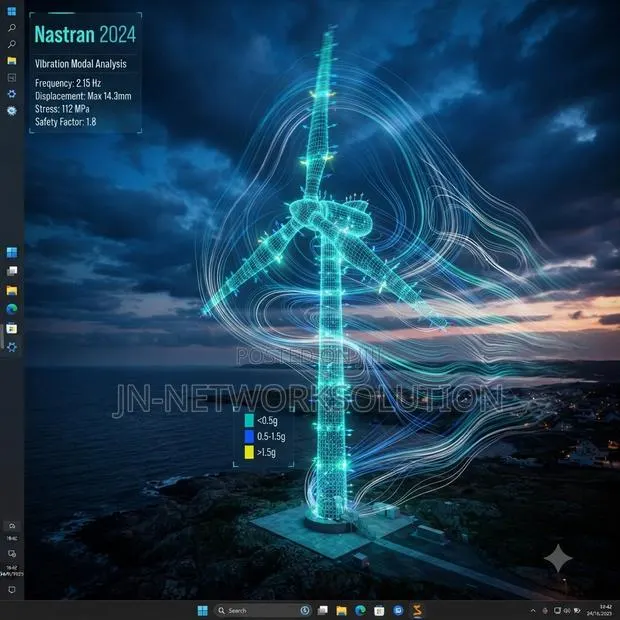Click the >1.5g legend label
The height and width of the screenshot is (620, 620).
tap(267, 452)
